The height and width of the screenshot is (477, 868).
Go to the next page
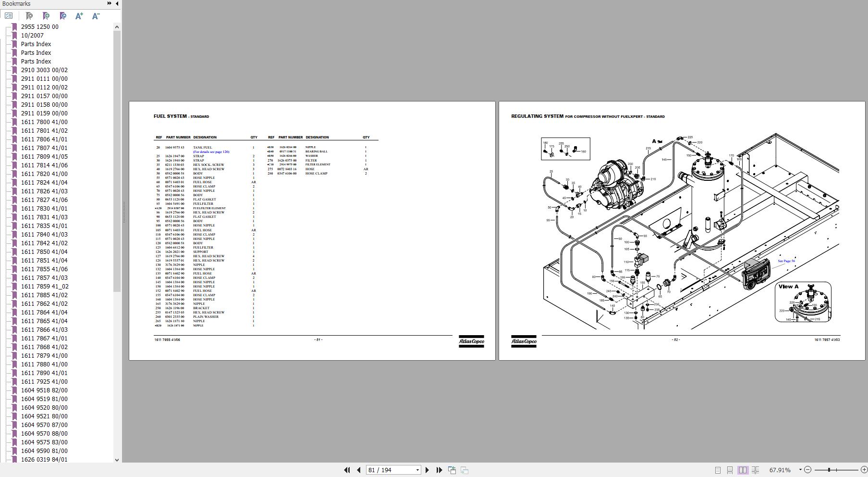coord(427,470)
